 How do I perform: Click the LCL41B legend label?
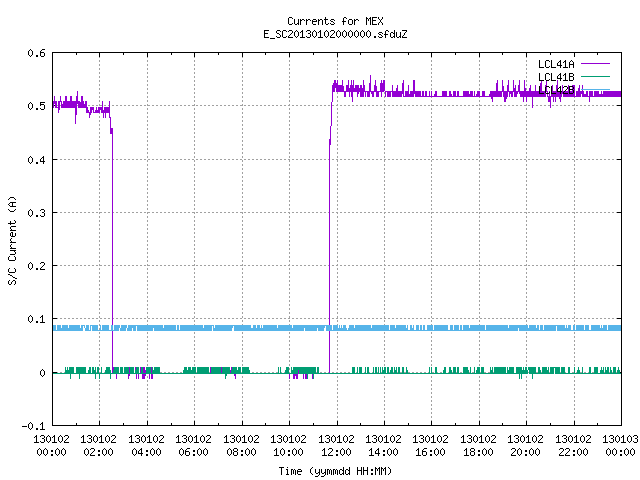pyautogui.click(x=556, y=77)
